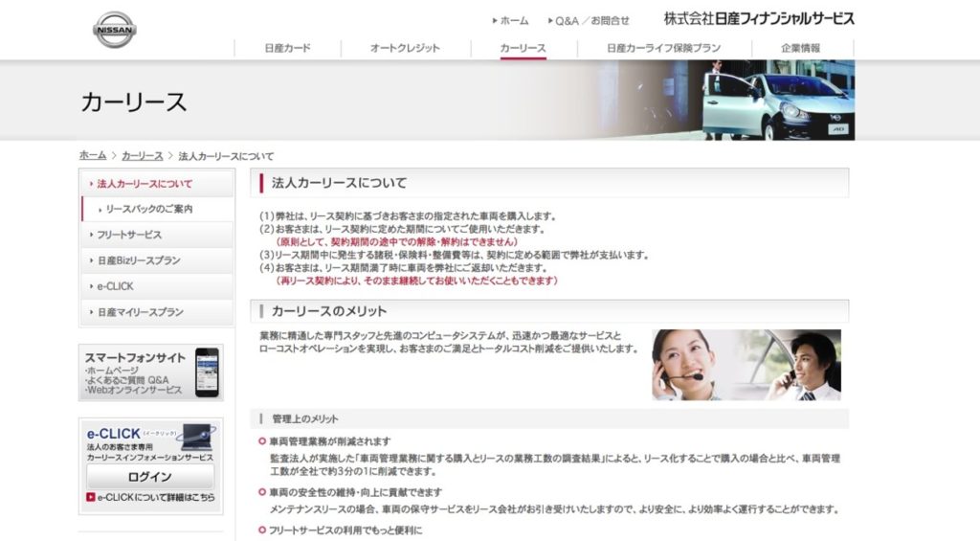Open 日産マイリースプラン sidebar item
Image resolution: width=980 pixels, height=541 pixels.
pos(157,312)
